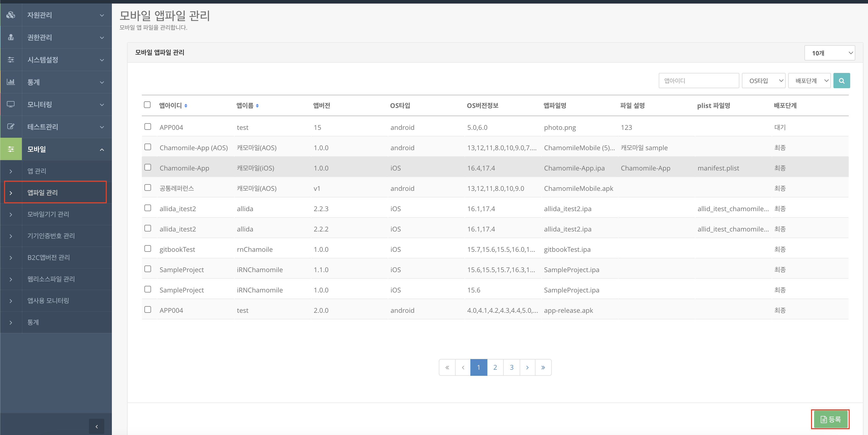Open the 10개 page size dropdown

tap(830, 53)
